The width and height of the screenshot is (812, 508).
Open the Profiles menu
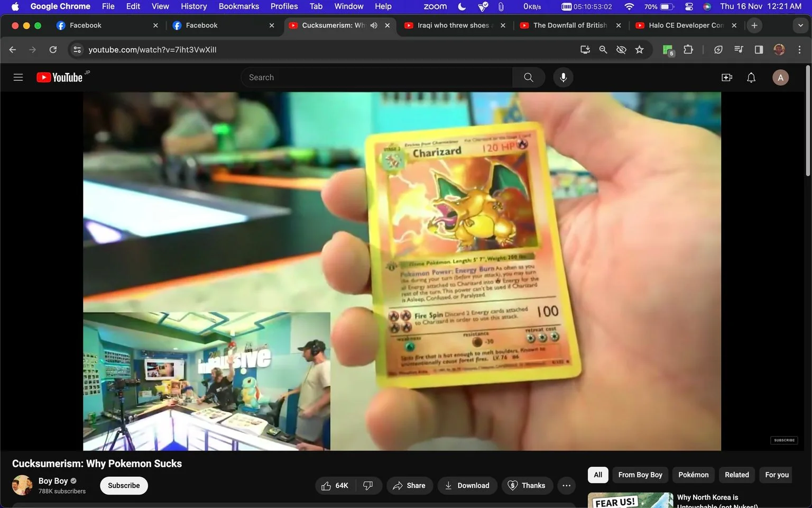(x=284, y=6)
